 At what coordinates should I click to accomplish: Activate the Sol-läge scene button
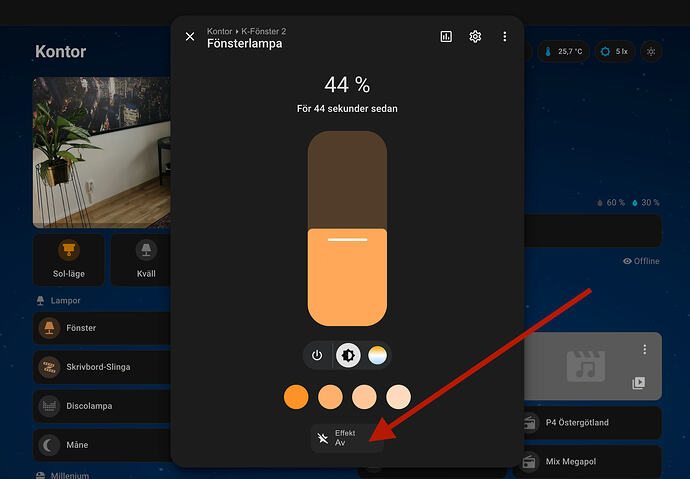click(69, 260)
